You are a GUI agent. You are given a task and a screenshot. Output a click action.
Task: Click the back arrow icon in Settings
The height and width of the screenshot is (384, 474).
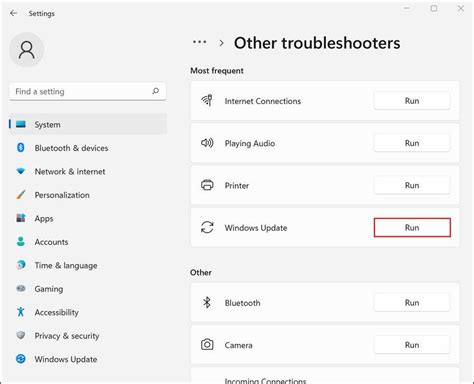click(14, 13)
